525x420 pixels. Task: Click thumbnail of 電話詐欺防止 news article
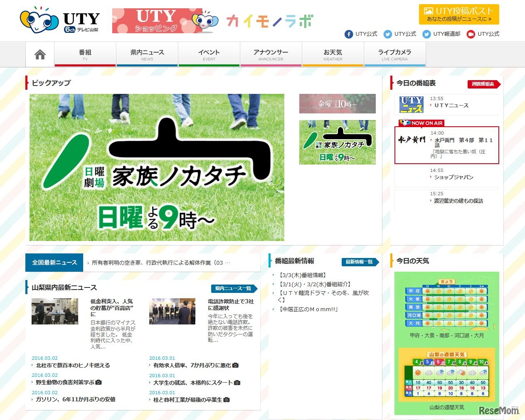pyautogui.click(x=172, y=311)
